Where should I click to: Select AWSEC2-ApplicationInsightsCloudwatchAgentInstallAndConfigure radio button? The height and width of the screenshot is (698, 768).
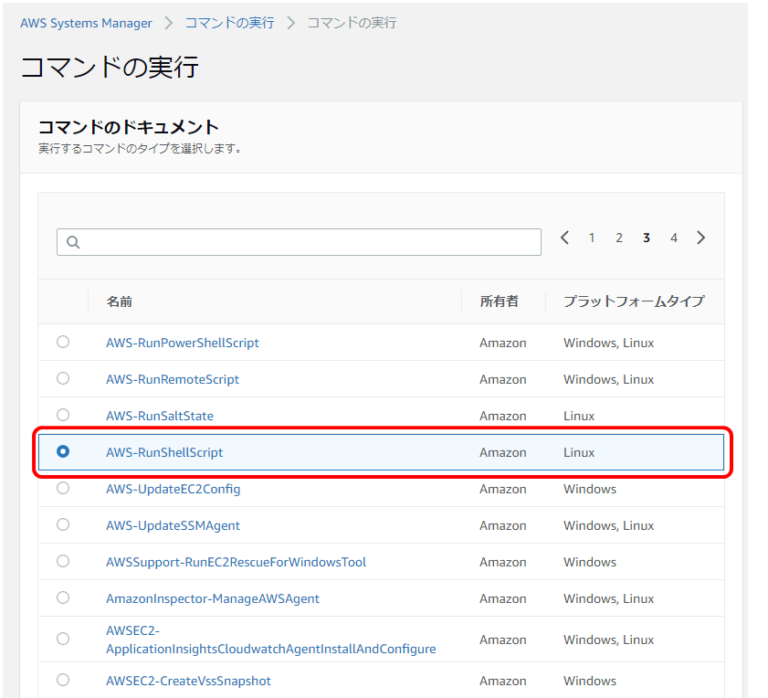(x=63, y=639)
